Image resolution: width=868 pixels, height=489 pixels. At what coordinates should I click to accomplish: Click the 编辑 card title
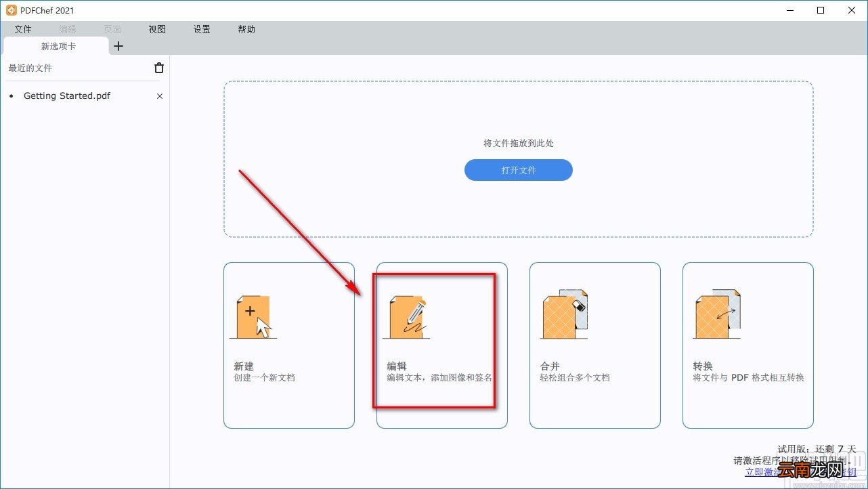[397, 366]
